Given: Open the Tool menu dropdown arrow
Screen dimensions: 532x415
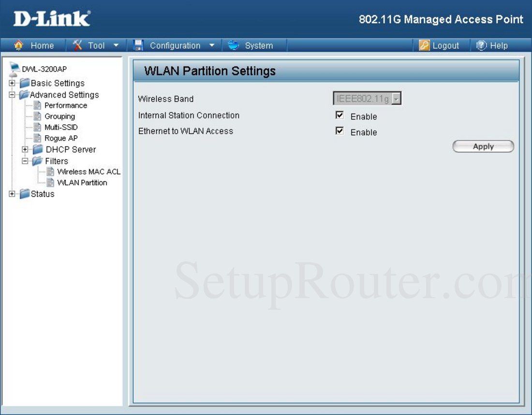Looking at the screenshot, I should [x=116, y=45].
